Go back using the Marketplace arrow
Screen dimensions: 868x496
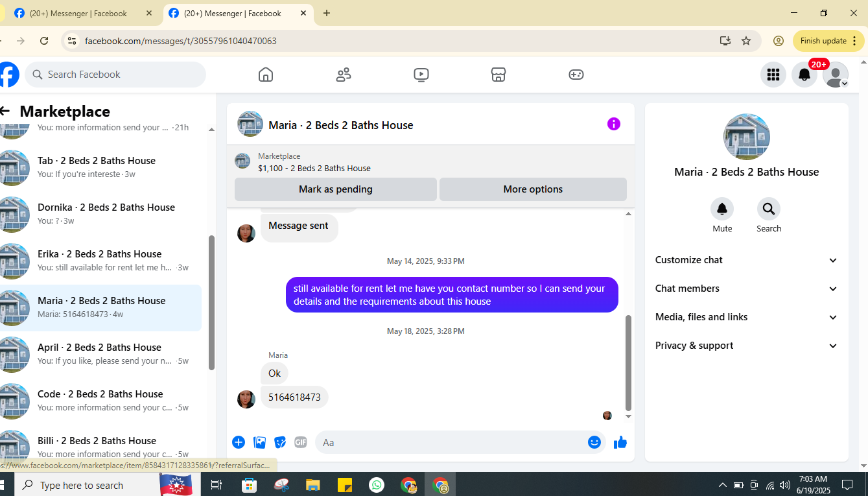point(5,112)
